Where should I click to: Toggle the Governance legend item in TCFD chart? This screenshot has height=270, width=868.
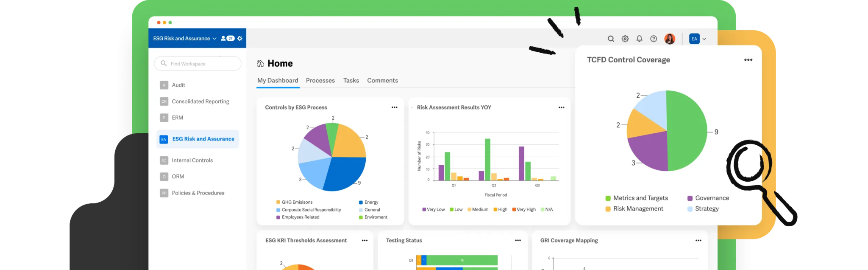click(712, 198)
